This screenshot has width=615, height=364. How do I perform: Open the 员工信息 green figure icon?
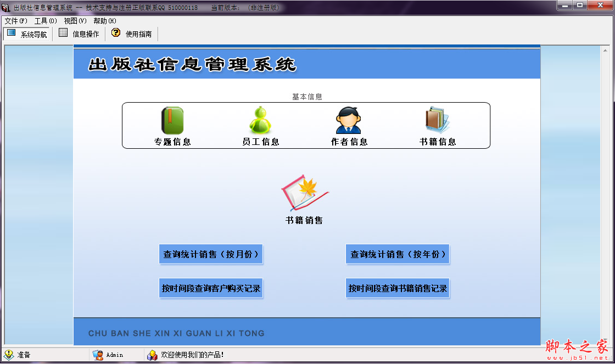click(x=260, y=120)
